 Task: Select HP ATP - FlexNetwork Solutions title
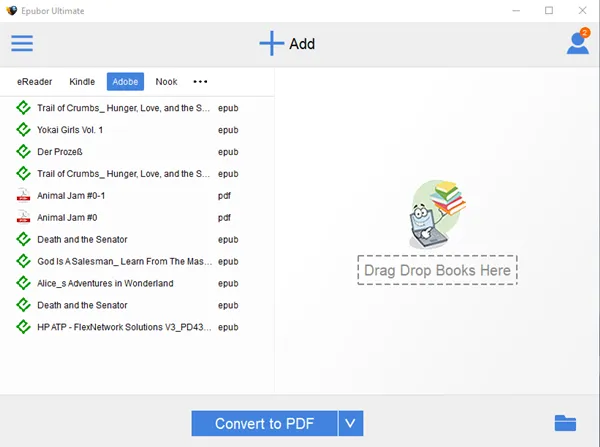point(124,327)
